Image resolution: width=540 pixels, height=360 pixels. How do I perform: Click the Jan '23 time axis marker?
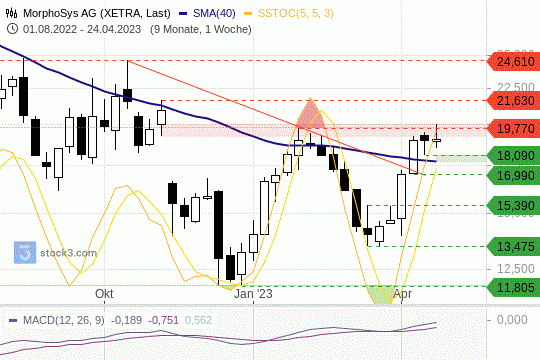point(253,294)
